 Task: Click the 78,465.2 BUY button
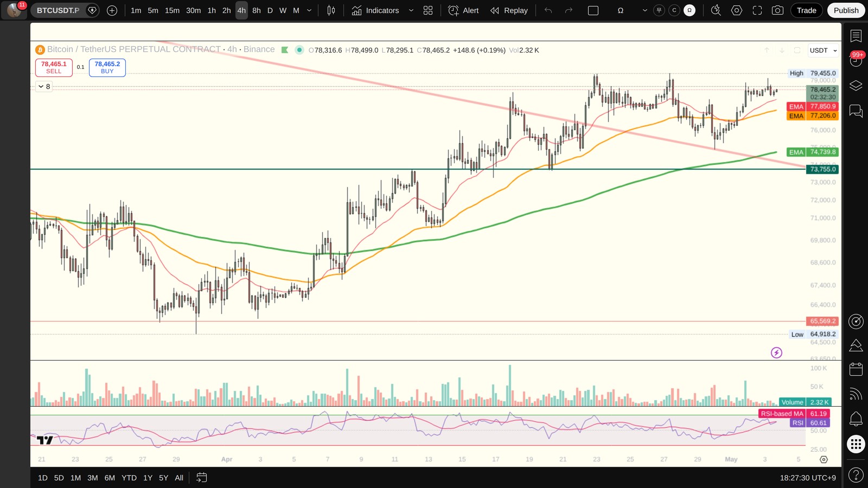[x=107, y=67]
